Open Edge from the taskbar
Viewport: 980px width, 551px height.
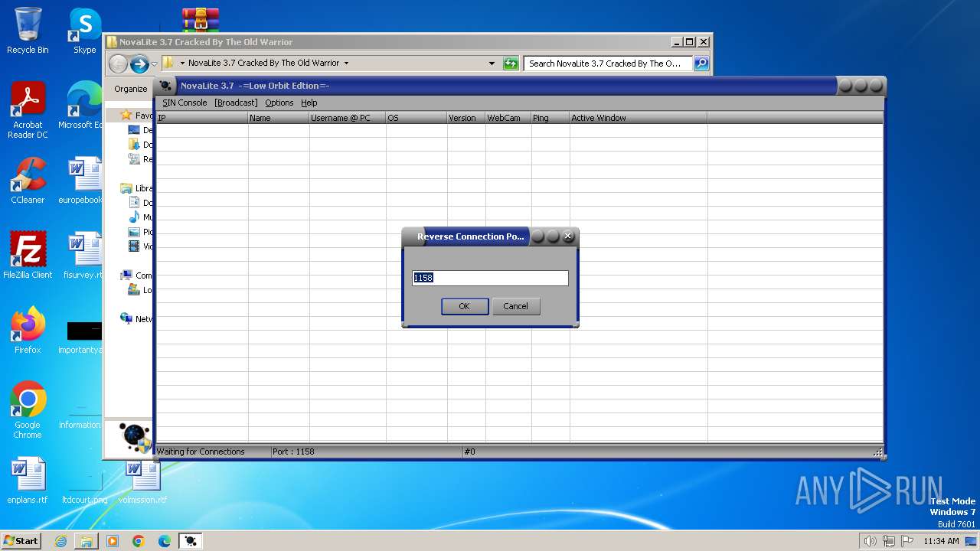[165, 541]
